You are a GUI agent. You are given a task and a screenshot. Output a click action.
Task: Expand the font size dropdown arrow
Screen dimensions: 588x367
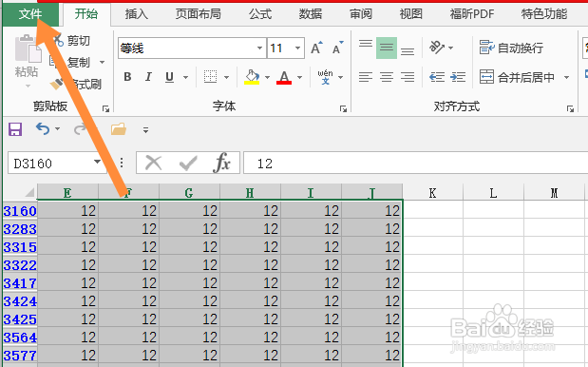[x=297, y=48]
